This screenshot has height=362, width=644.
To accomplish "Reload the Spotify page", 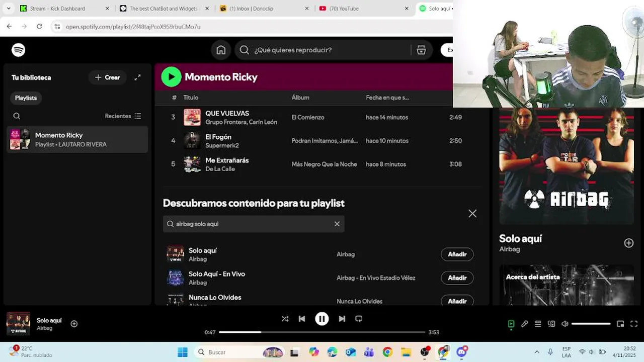I will coord(39,26).
